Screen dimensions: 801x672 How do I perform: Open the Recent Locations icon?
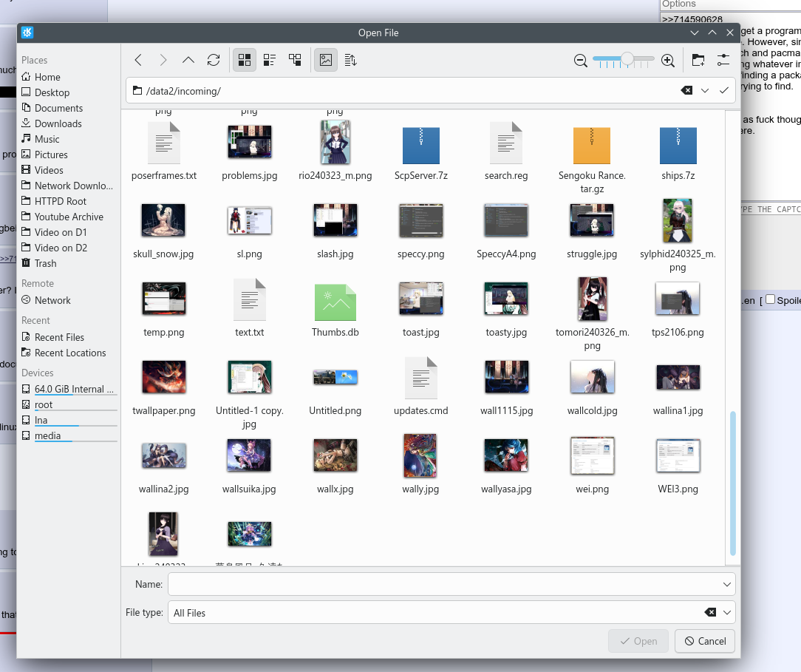click(26, 353)
